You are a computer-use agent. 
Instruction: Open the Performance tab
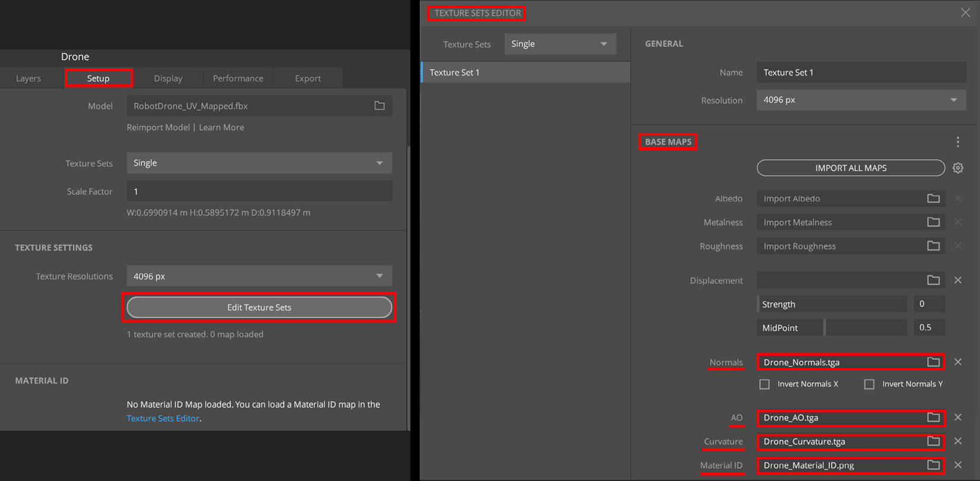tap(238, 78)
